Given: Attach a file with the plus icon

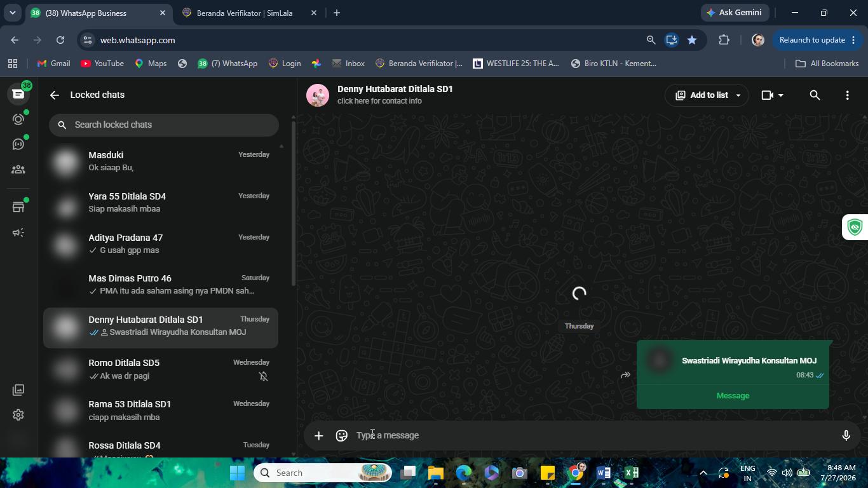Looking at the screenshot, I should coord(319,435).
